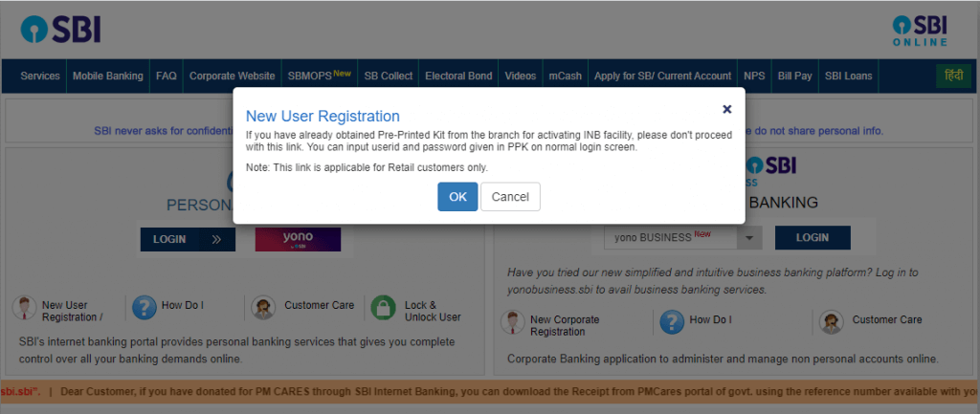The height and width of the screenshot is (414, 980).
Task: Confirm with the OK button
Action: 457,197
